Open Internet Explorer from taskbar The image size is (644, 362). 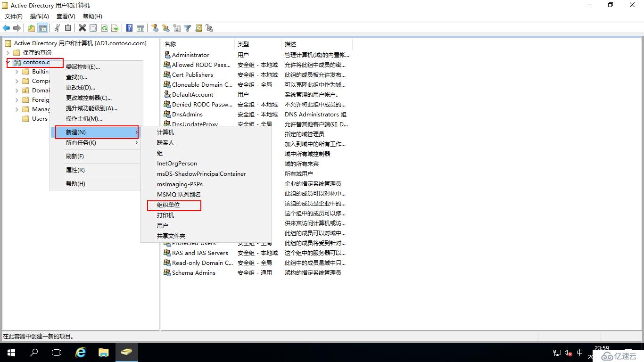(x=81, y=352)
